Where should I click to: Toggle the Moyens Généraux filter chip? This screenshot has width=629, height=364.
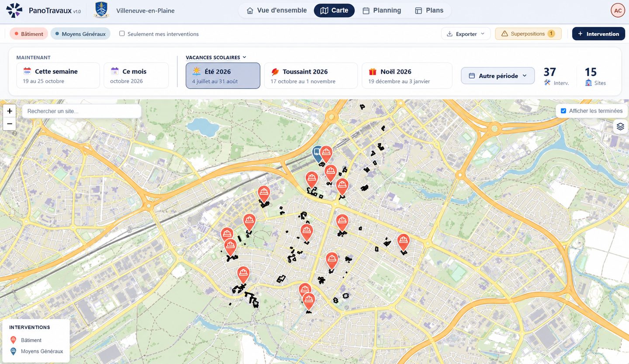click(80, 34)
